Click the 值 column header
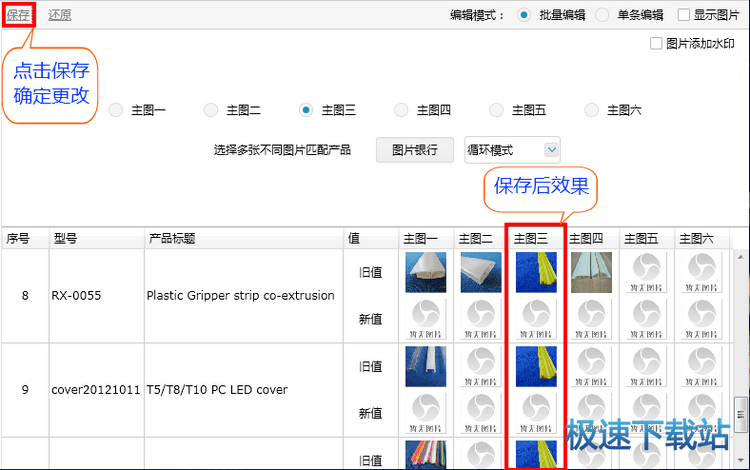This screenshot has width=750, height=470. 371,238
